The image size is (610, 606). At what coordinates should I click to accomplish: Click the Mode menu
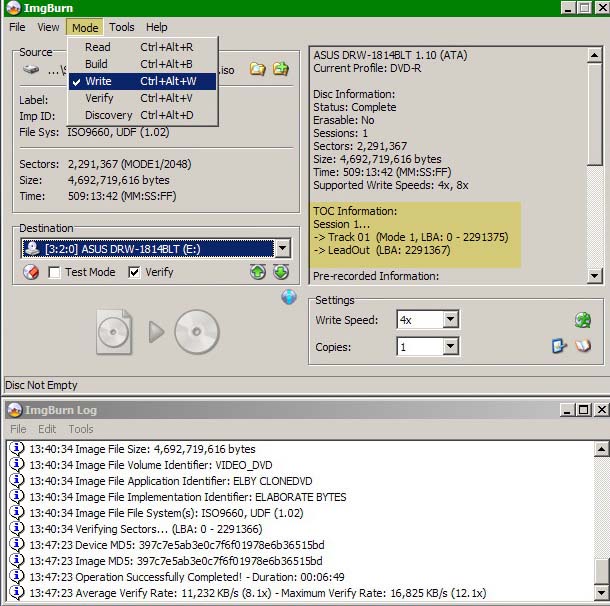(85, 28)
